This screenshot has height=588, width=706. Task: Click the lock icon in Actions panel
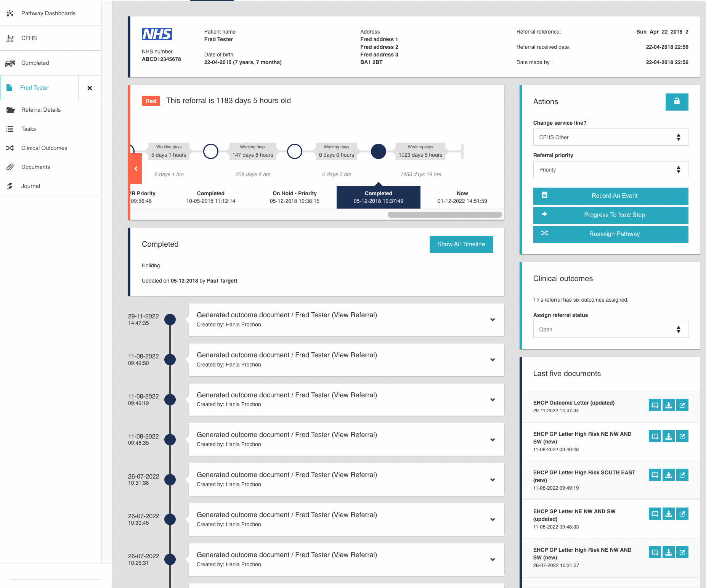click(x=677, y=101)
